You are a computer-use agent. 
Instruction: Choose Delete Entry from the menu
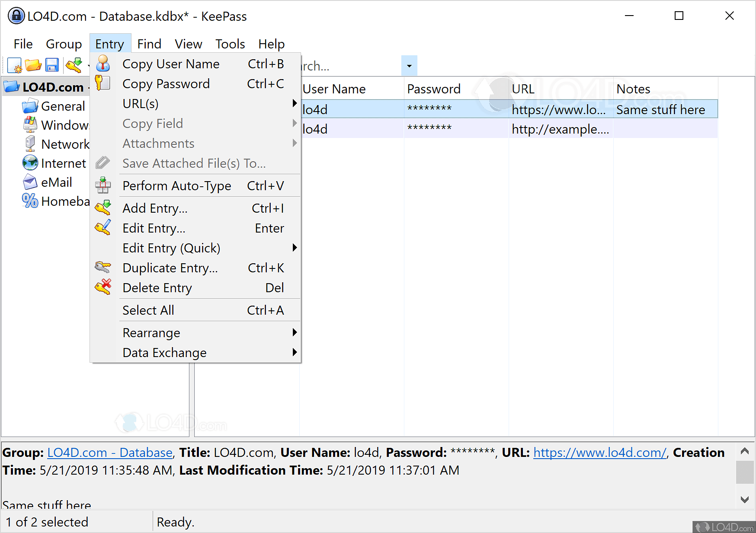[195, 288]
